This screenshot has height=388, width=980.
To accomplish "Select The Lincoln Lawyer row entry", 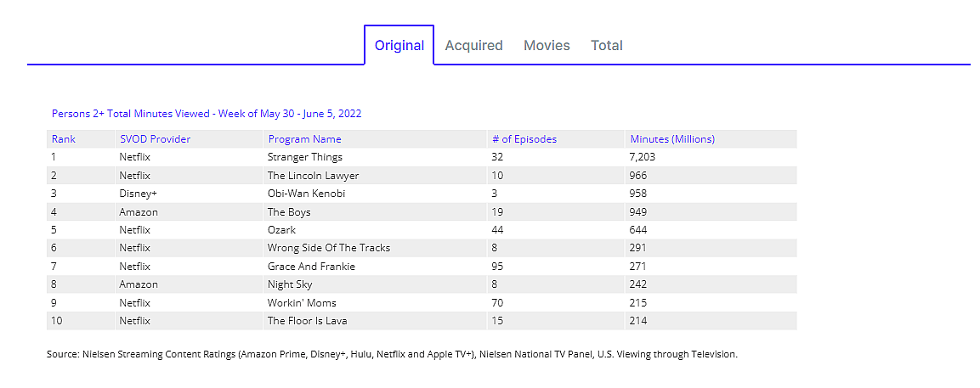I will click(313, 176).
